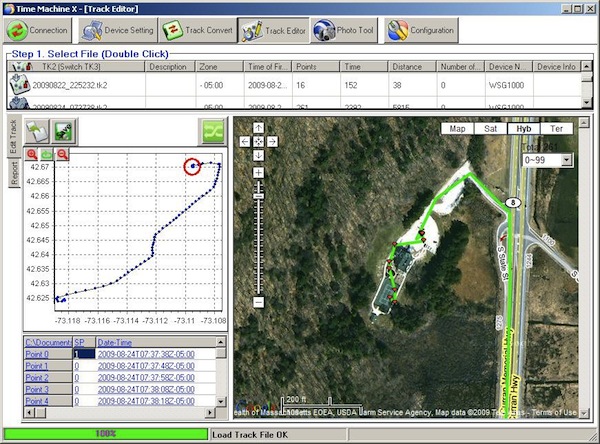Image resolution: width=600 pixels, height=444 pixels.
Task: Sort by Zone column header
Action: tap(220, 67)
